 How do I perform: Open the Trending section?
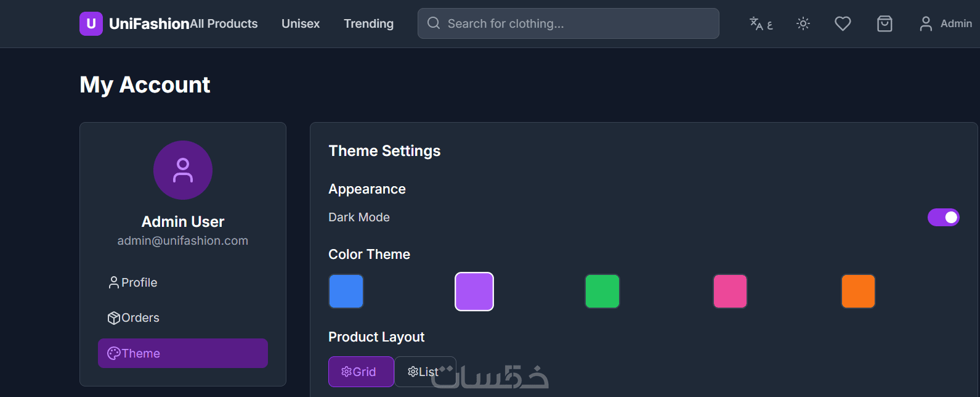coord(368,24)
